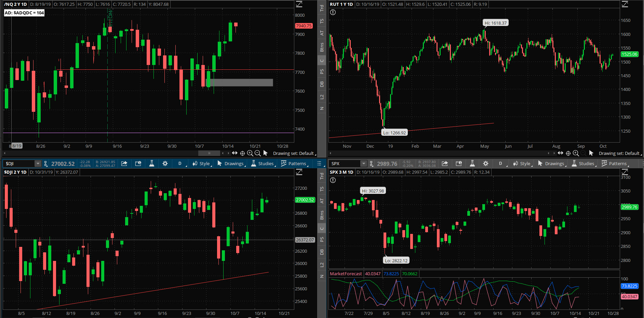Open $DJI chart info snapshot icon
Image resolution: width=644 pixels, height=318 pixels.
pyautogui.click(x=138, y=163)
